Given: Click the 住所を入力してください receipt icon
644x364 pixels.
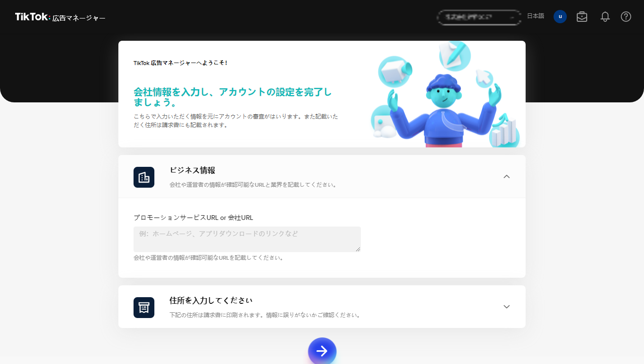Looking at the screenshot, I should (x=144, y=308).
